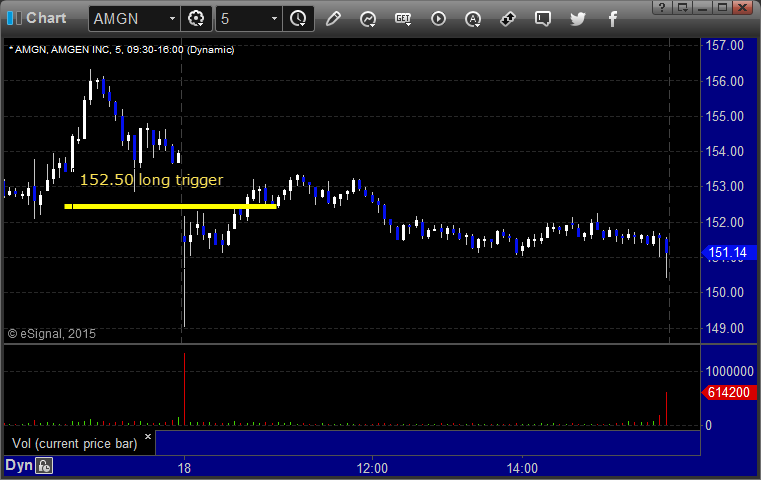Screen dimensions: 761x480
Task: Toggle the Dyn lock icon
Action: [44, 466]
